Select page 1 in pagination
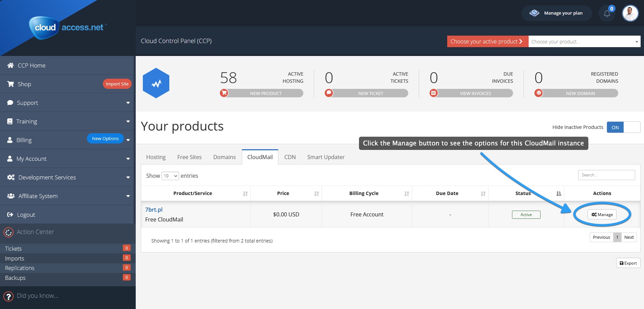The height and width of the screenshot is (309, 644). [617, 237]
